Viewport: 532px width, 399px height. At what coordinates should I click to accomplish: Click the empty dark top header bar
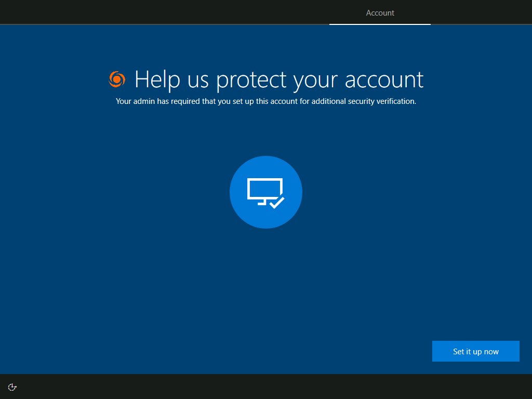156,12
